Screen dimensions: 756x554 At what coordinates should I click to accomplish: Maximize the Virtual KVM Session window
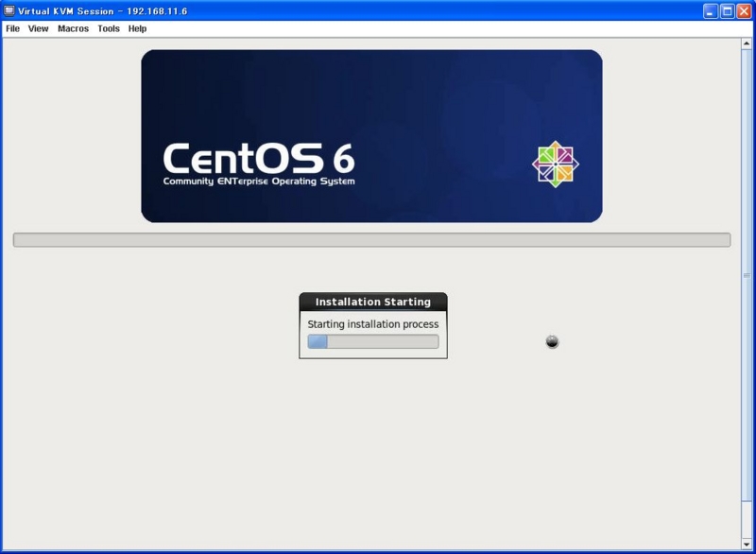(727, 11)
